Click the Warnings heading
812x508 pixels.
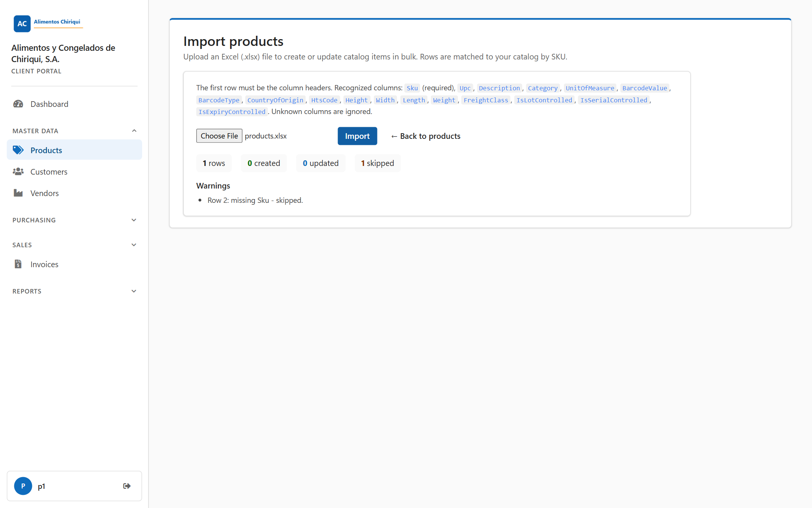click(x=213, y=186)
